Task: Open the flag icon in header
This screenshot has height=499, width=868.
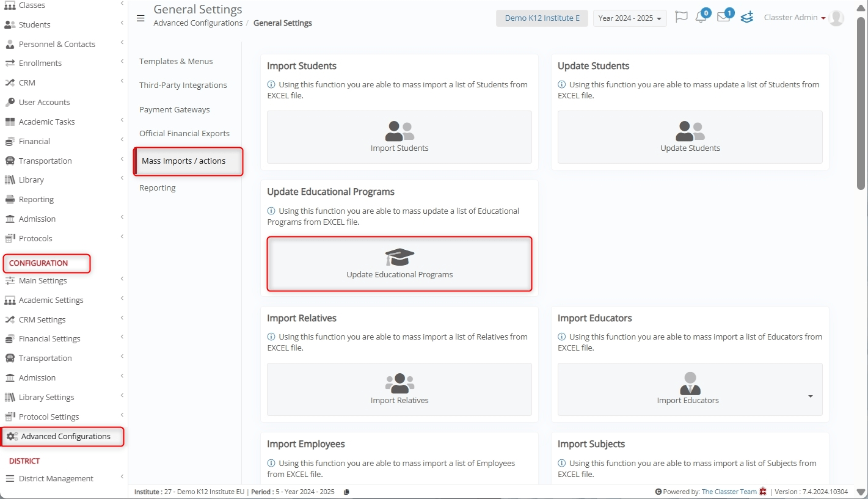Action: [681, 17]
